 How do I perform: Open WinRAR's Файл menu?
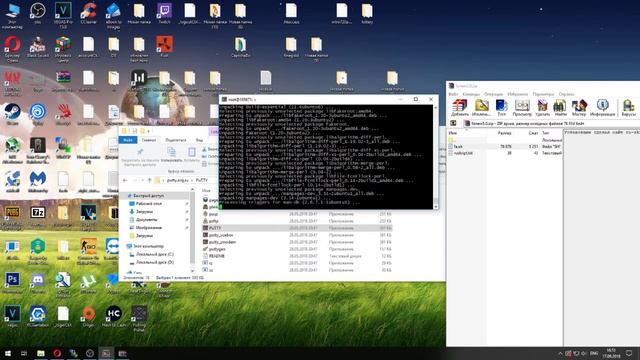(453, 94)
